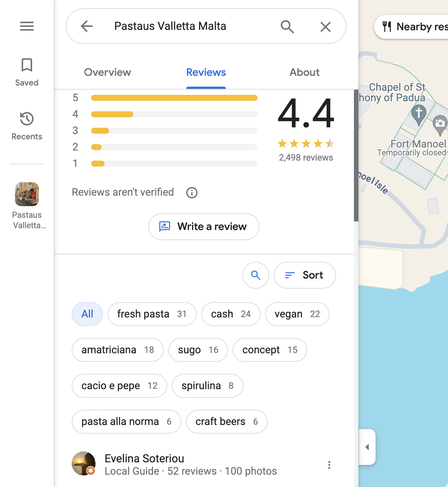Open the About tab
448x487 pixels.
pyautogui.click(x=305, y=72)
